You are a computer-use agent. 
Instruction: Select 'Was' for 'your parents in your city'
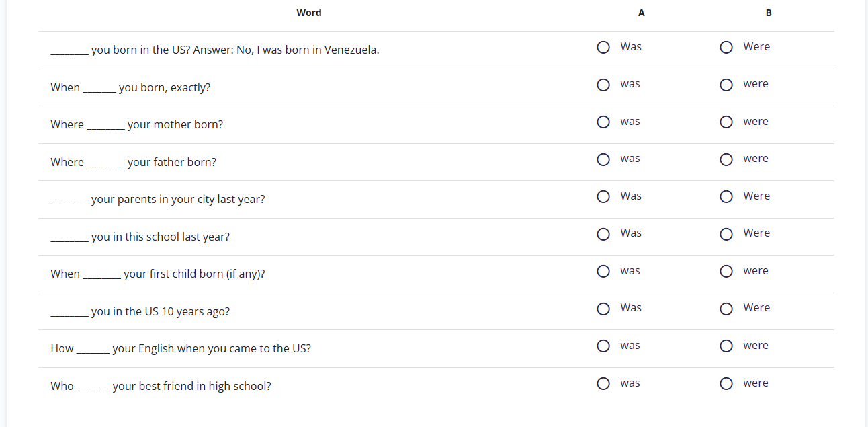point(603,196)
